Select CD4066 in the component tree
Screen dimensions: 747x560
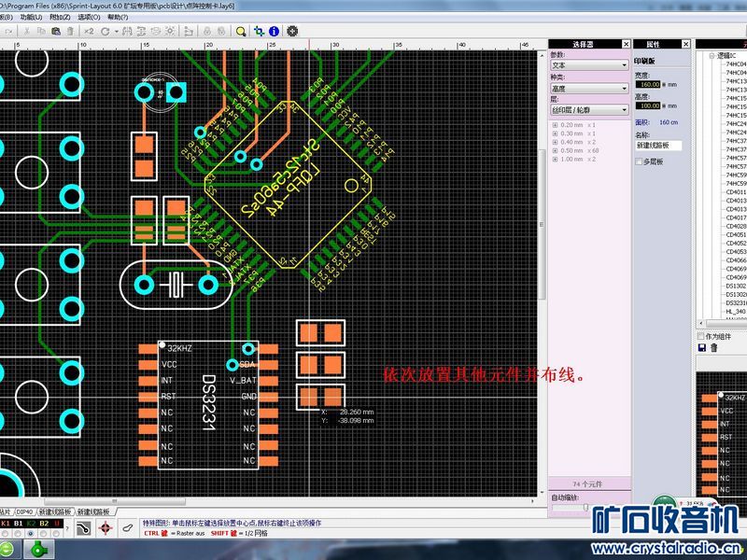click(736, 260)
